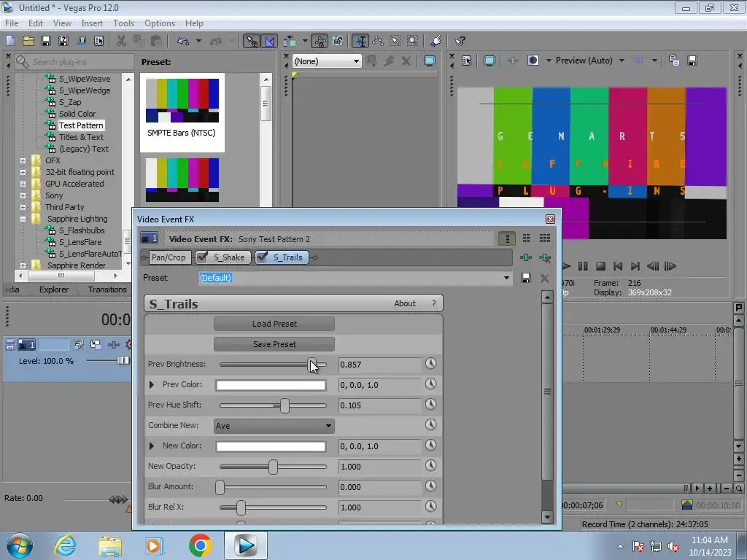
Task: Click the Save project toolbar icon
Action: pos(46,41)
